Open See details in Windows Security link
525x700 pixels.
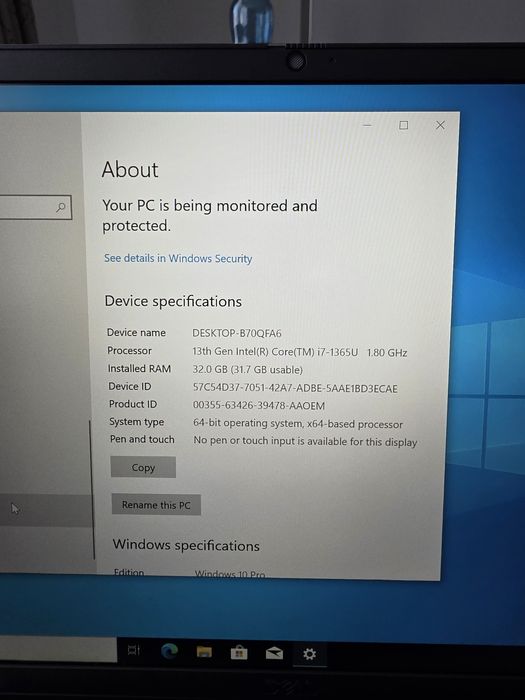(178, 258)
